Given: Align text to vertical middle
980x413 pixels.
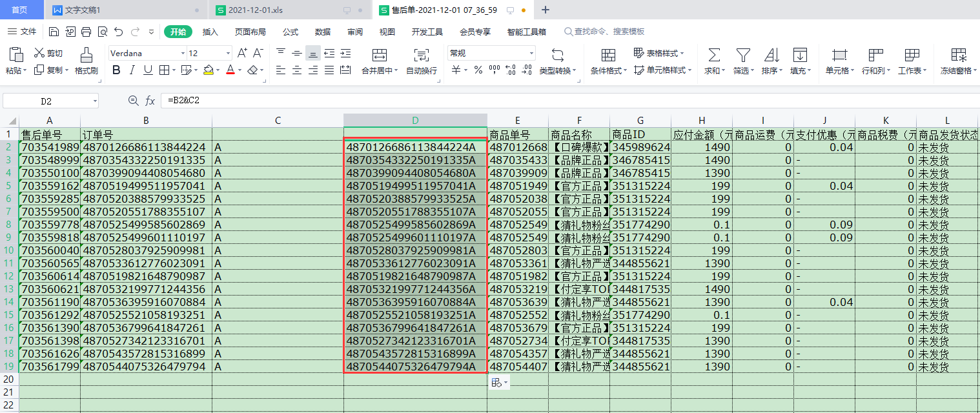Looking at the screenshot, I should 296,53.
